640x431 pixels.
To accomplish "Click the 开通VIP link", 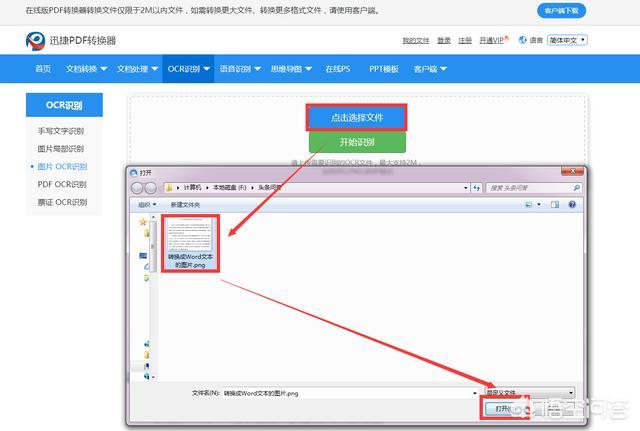I will [493, 40].
